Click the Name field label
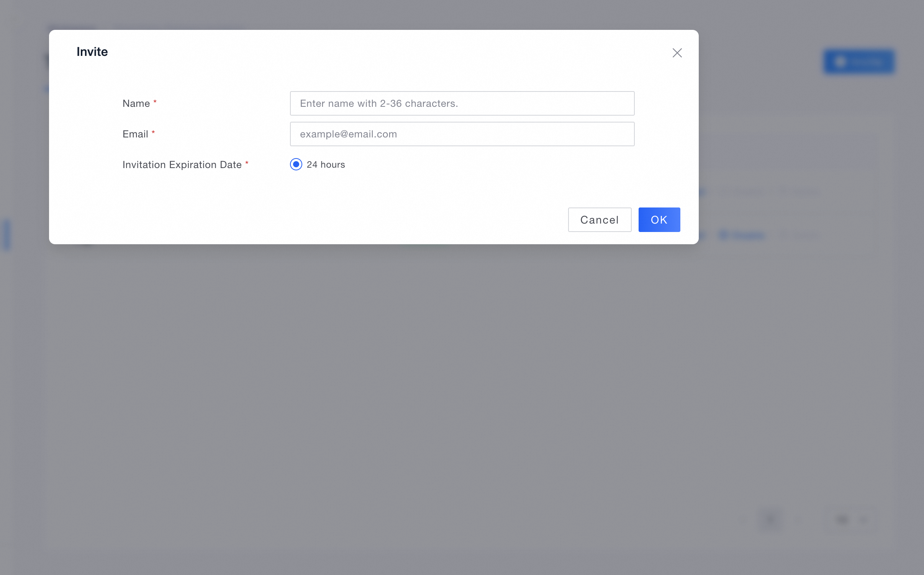The height and width of the screenshot is (575, 924). pos(136,103)
